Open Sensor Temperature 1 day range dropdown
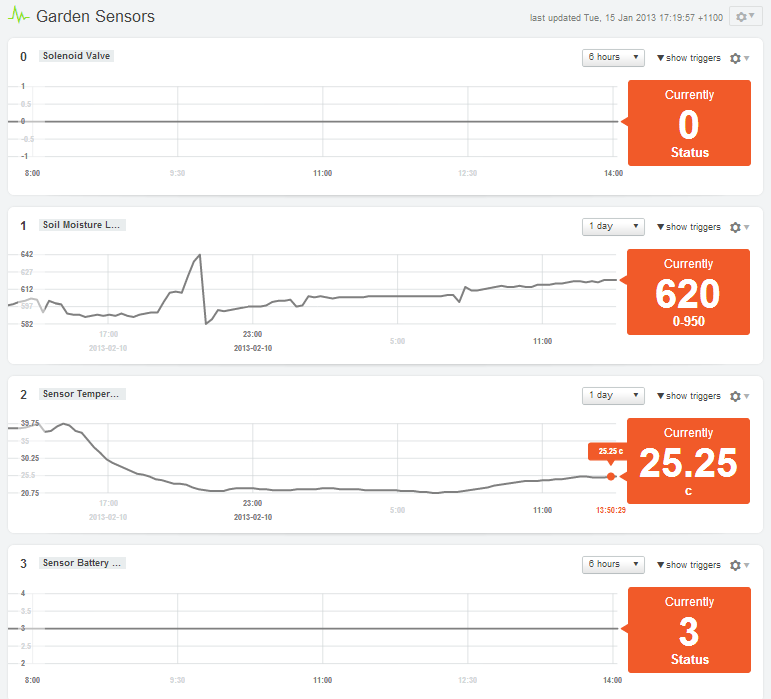The width and height of the screenshot is (771, 699). (613, 396)
